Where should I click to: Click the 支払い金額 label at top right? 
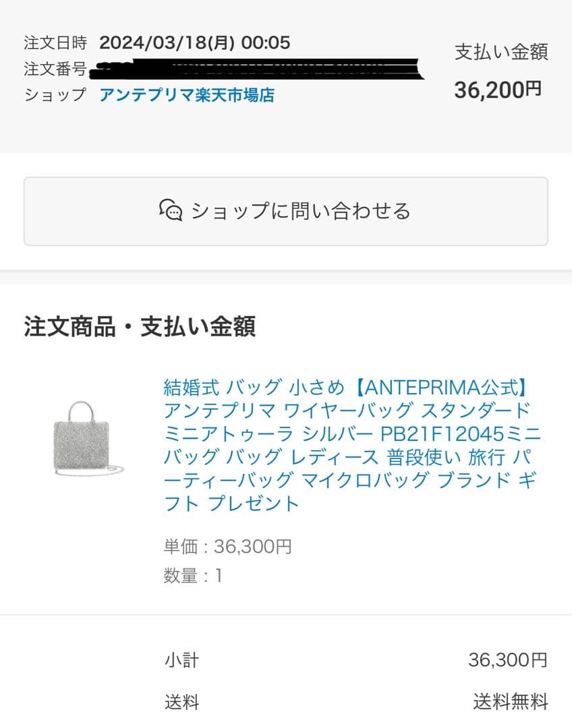pyautogui.click(x=501, y=52)
